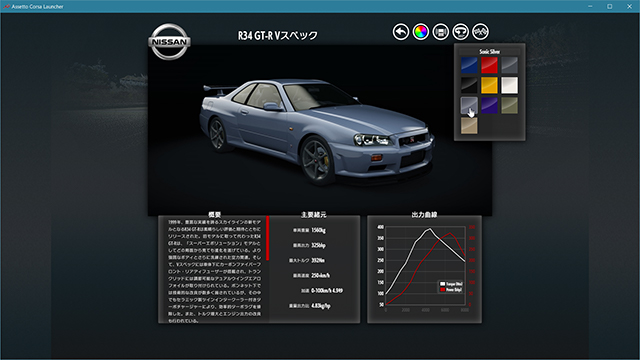Pick the yellow paint swatch

489,85
